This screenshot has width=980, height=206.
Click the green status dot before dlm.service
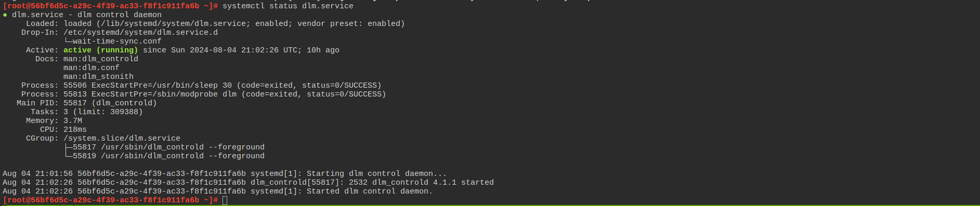tap(5, 15)
